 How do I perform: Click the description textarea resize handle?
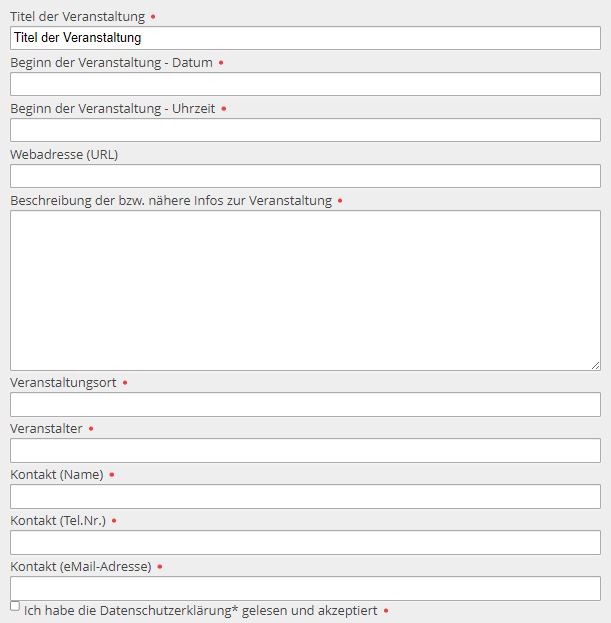pos(595,366)
